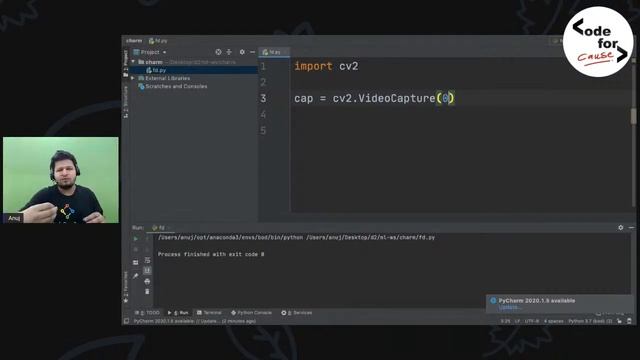640x360 pixels.
Task: Place cursor on 'import cv2' line
Action: tap(326, 66)
